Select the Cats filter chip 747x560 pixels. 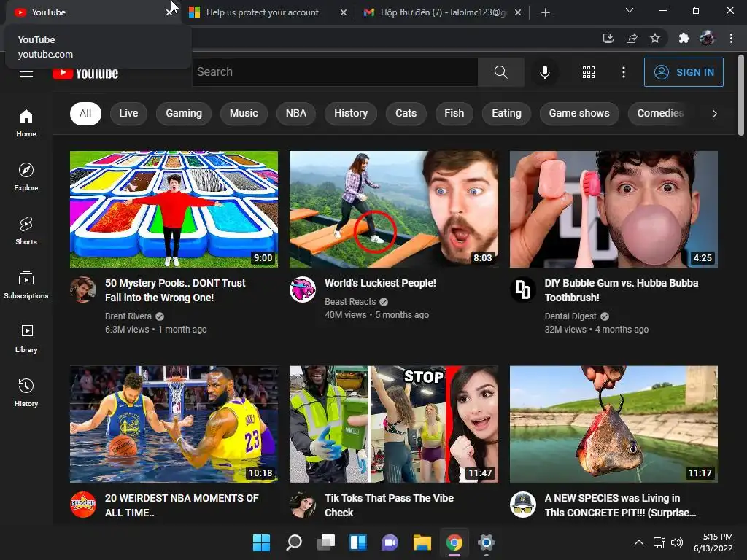click(x=406, y=113)
